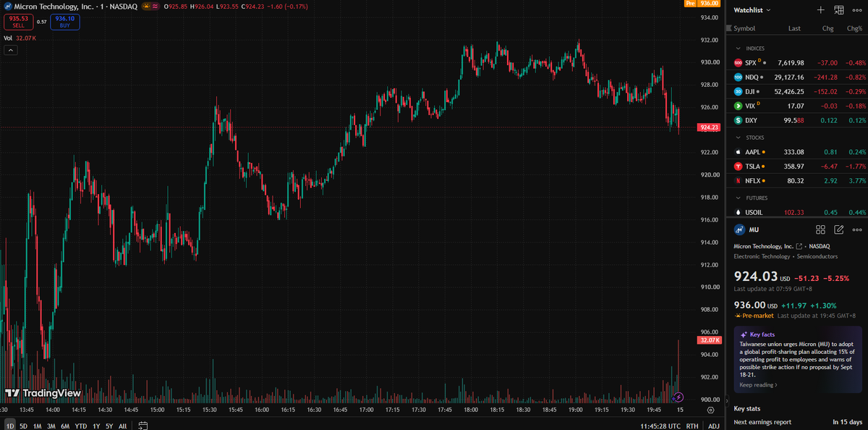Click the Apple logo in the AAPL row

(x=739, y=152)
